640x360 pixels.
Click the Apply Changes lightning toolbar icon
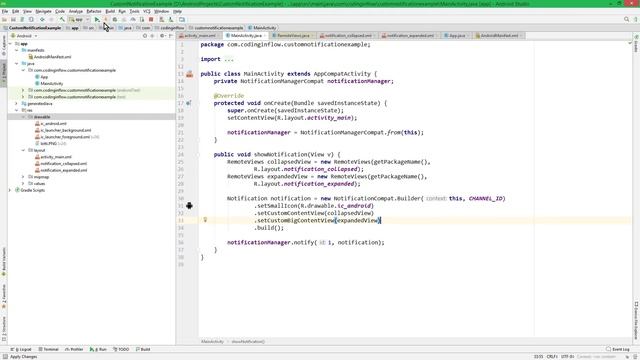pyautogui.click(x=106, y=20)
